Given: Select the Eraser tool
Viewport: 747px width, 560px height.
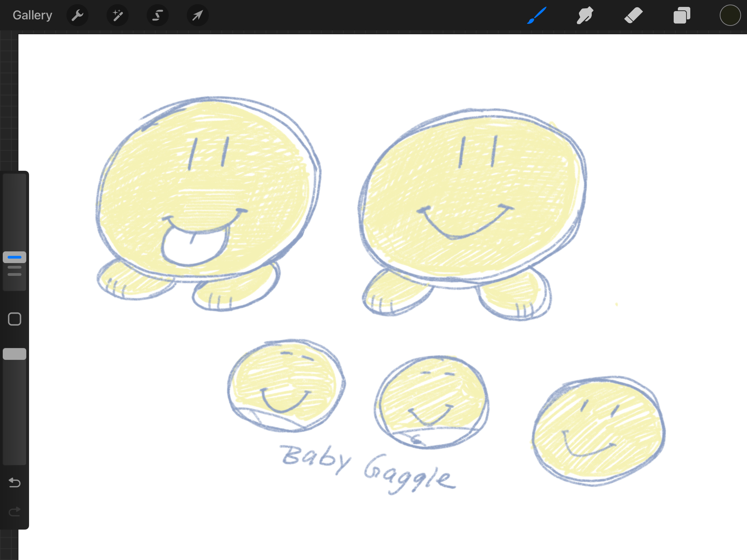Looking at the screenshot, I should (x=633, y=15).
